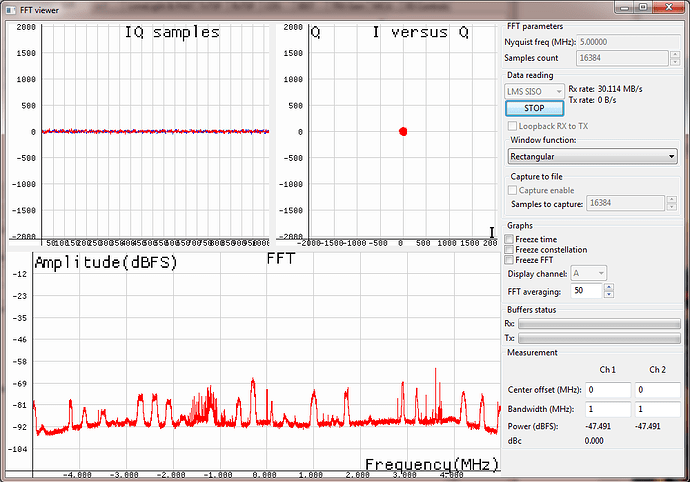Screen dimensions: 690x482
Task: Click the FFT averaging value field
Action: [585, 291]
